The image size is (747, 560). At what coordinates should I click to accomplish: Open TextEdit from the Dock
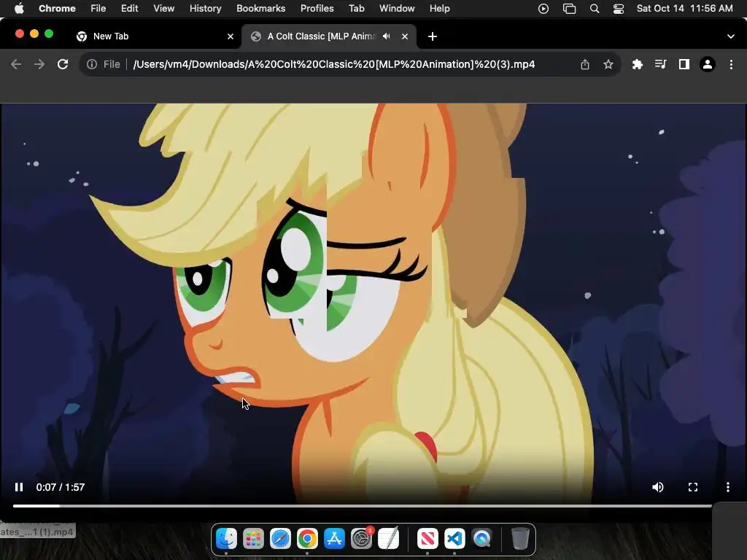(388, 539)
